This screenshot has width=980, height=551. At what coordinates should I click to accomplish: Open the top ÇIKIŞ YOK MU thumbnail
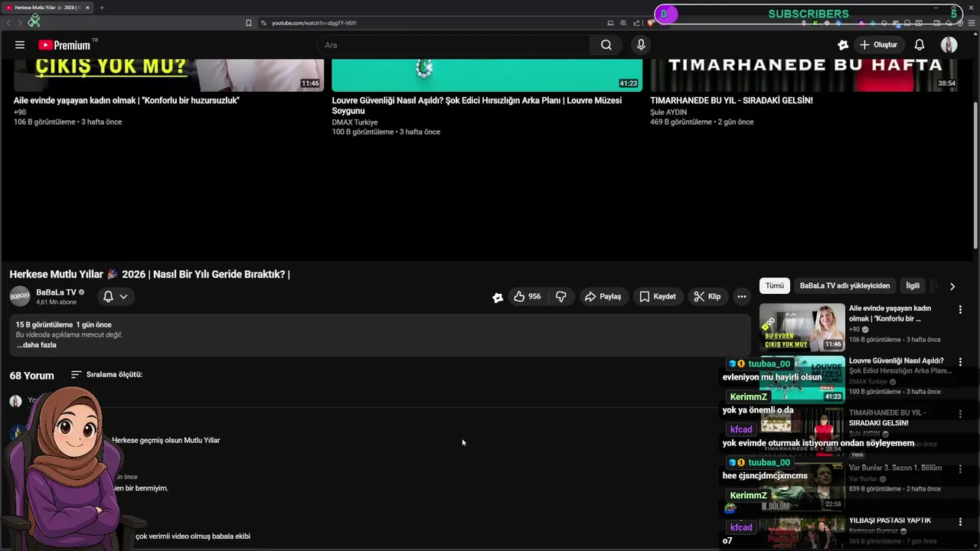coord(168,75)
